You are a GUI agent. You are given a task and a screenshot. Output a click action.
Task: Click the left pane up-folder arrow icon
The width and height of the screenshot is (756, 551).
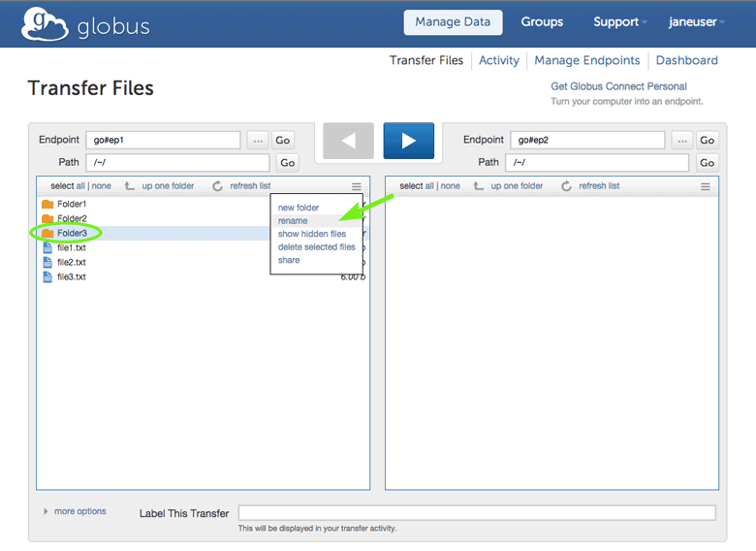[129, 185]
